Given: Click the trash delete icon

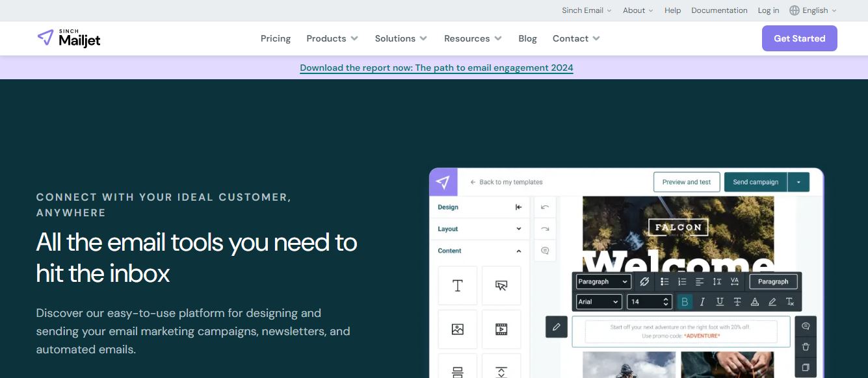Looking at the screenshot, I should point(806,347).
